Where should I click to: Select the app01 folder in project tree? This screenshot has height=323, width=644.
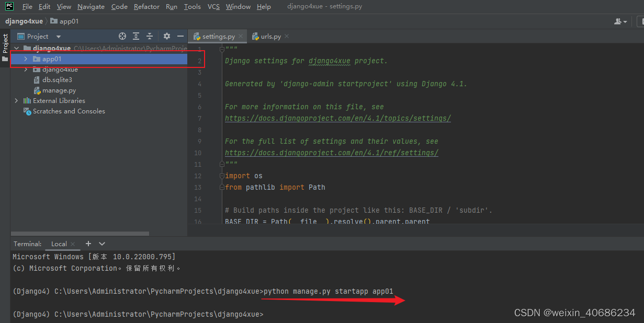coord(99,59)
